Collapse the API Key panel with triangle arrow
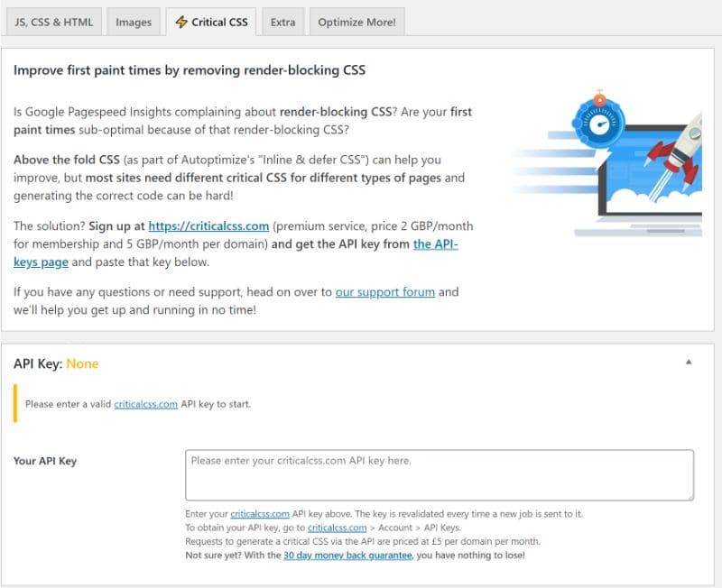 pyautogui.click(x=689, y=363)
